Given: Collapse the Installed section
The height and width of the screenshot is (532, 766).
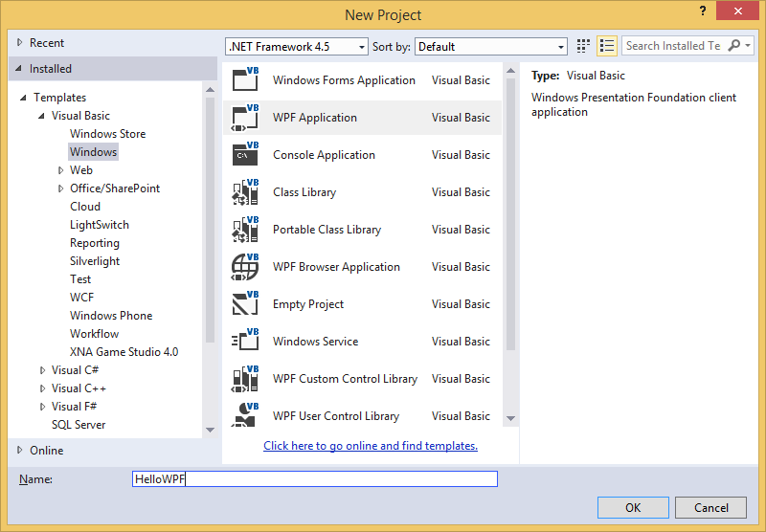Looking at the screenshot, I should [18, 68].
